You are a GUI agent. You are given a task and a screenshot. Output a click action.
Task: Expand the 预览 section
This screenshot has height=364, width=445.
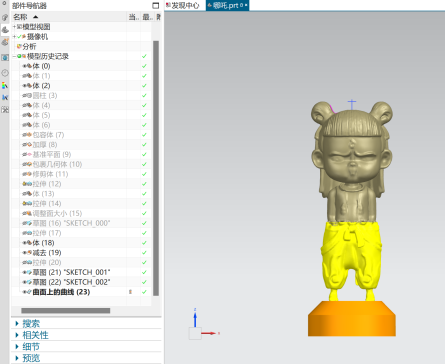(17, 358)
